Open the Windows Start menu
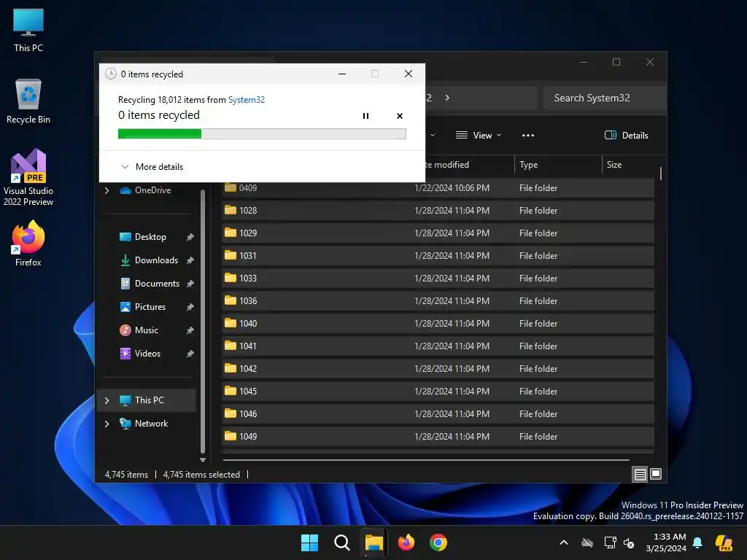 click(309, 542)
